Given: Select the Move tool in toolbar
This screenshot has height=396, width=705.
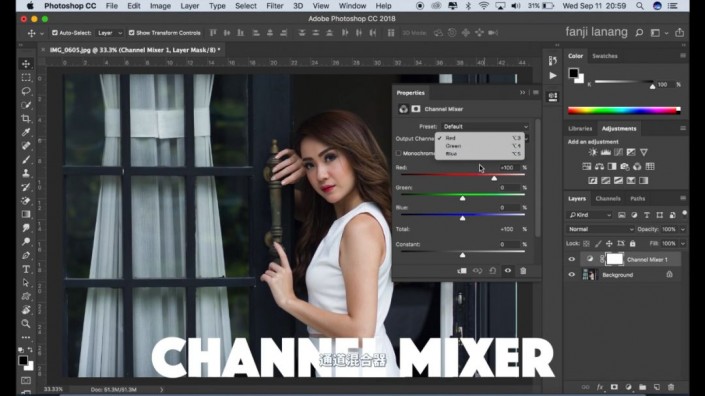Looking at the screenshot, I should point(26,64).
